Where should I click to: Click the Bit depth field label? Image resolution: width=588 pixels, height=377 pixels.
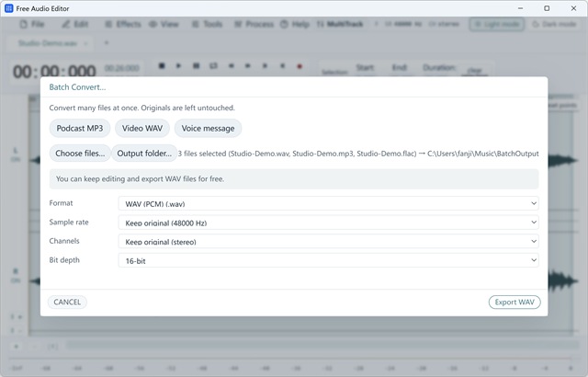tap(64, 260)
